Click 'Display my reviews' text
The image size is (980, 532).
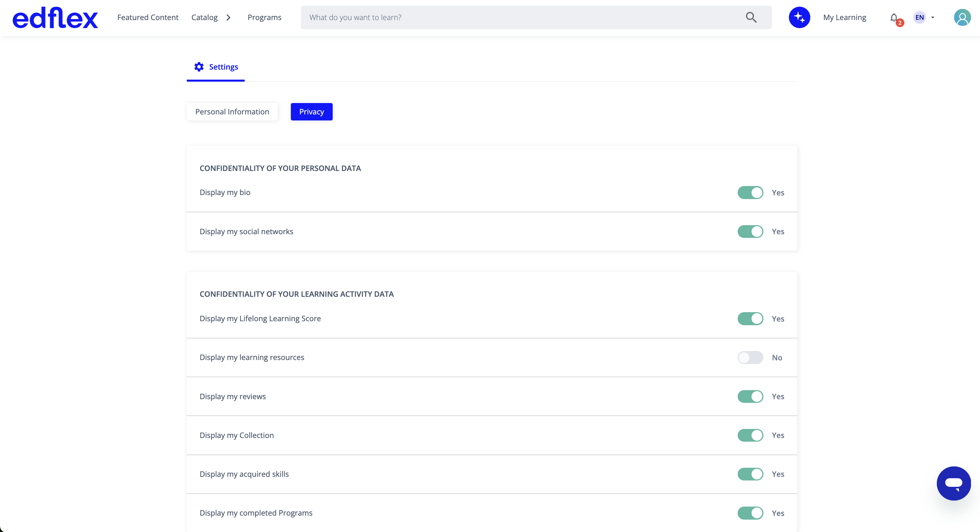[x=232, y=396]
